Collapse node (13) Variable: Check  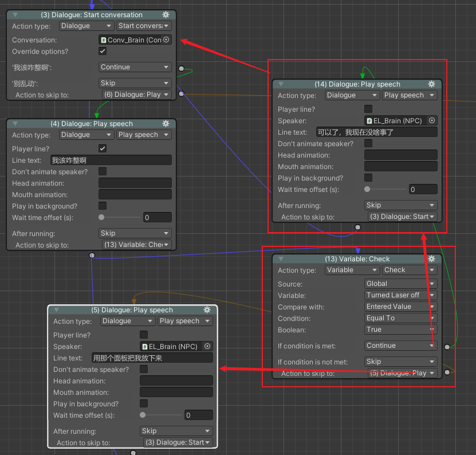[x=281, y=259]
